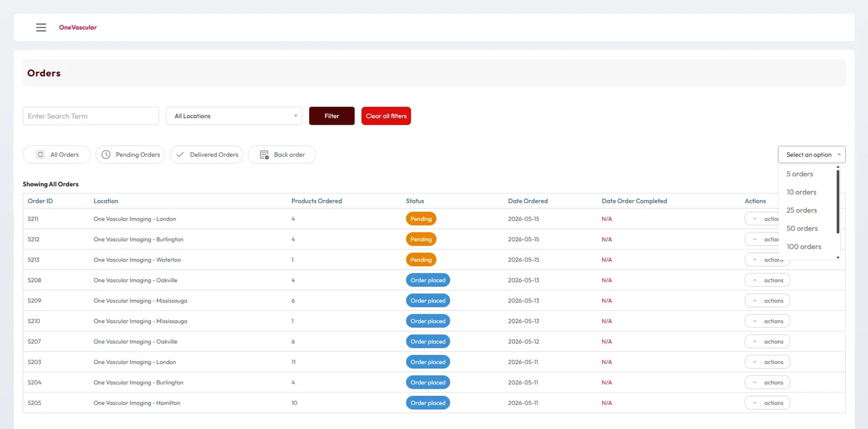The height and width of the screenshot is (429, 868).
Task: Click One Vascular Imaging - Hamilton location
Action: pos(137,403)
